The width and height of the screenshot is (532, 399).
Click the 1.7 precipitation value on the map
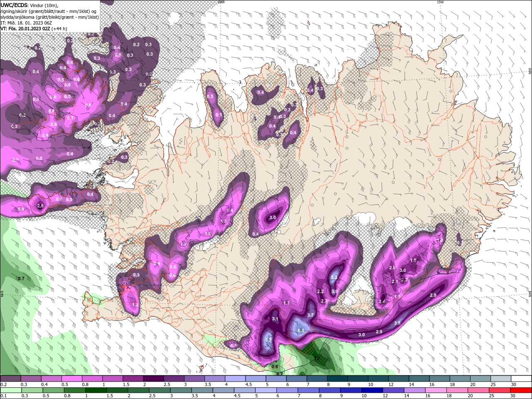[286, 303]
